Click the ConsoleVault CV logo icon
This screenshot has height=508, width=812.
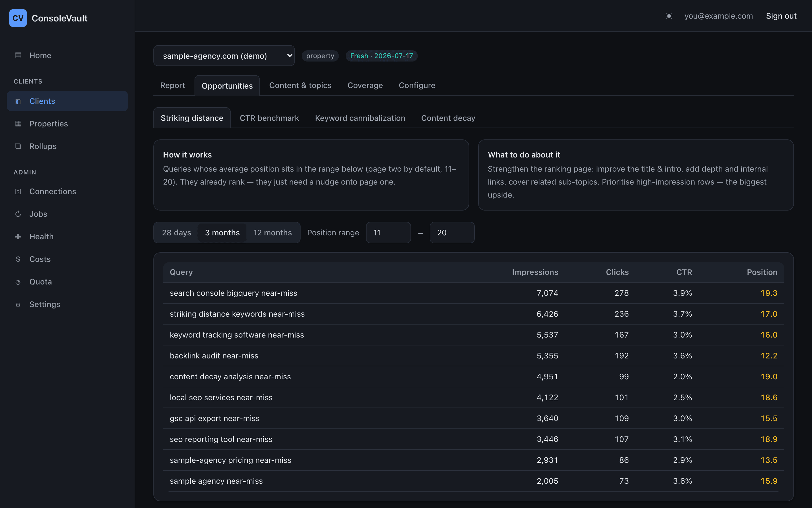pyautogui.click(x=18, y=18)
